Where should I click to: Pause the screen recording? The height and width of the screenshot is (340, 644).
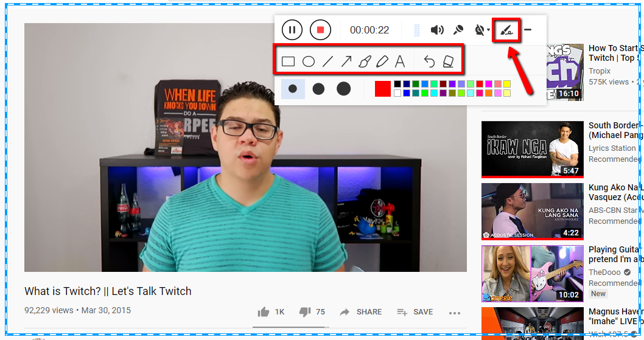click(x=292, y=30)
